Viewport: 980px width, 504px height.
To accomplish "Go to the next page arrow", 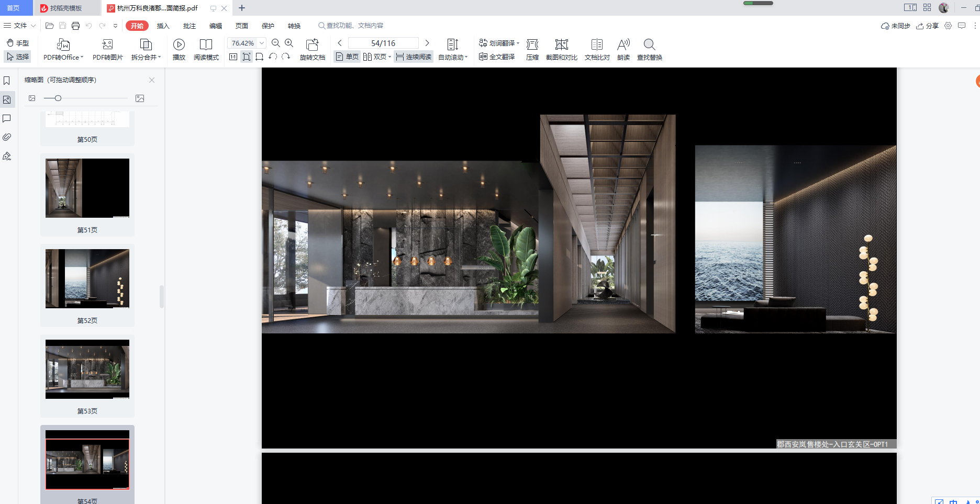I will click(x=427, y=43).
